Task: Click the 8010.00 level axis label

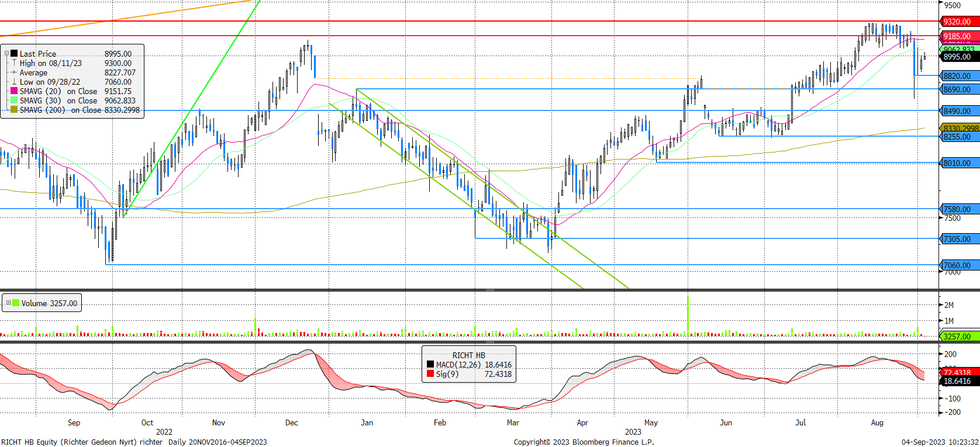Action: [958, 163]
